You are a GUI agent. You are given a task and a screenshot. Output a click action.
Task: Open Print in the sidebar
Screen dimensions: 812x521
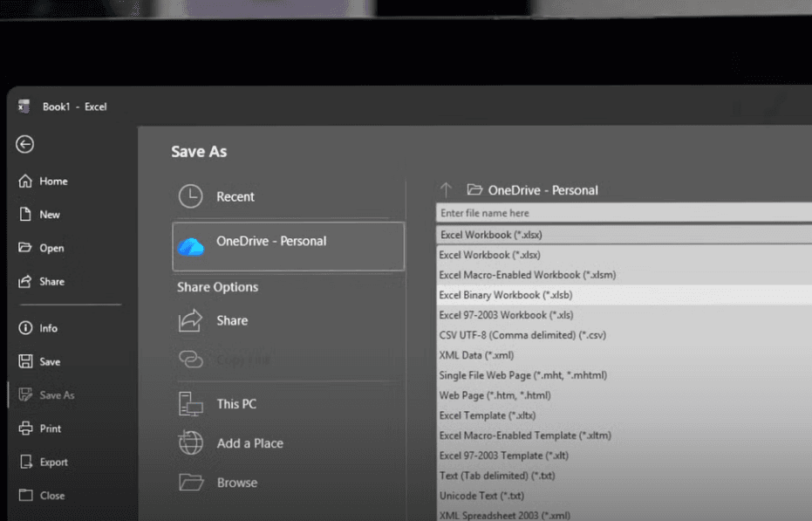51,428
